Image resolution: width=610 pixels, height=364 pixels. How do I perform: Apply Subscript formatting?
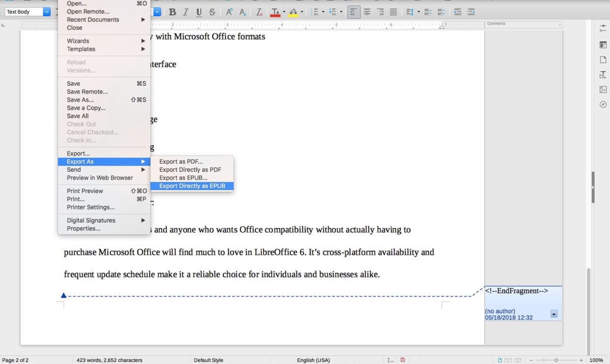242,12
